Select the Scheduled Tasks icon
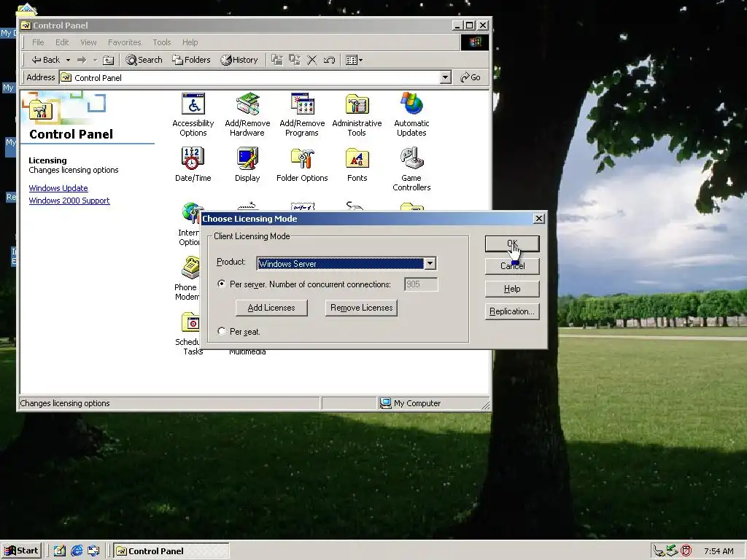The width and height of the screenshot is (747, 560). tap(190, 322)
